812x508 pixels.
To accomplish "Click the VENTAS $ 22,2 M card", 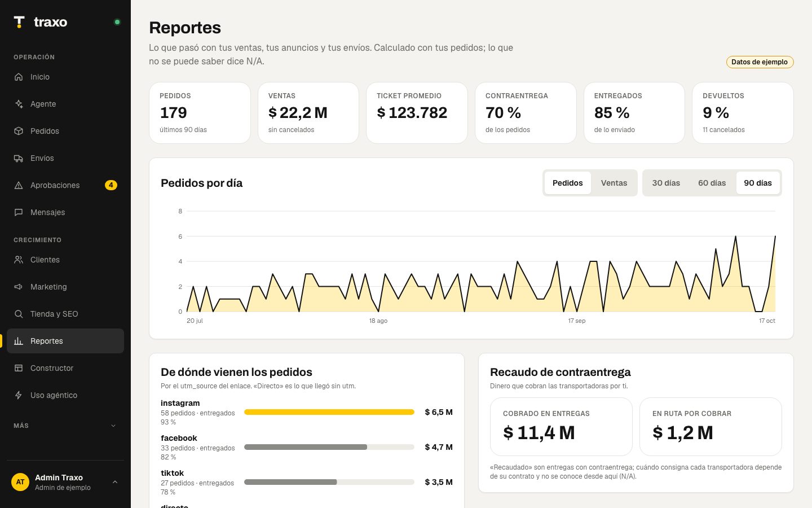I will coord(308,113).
